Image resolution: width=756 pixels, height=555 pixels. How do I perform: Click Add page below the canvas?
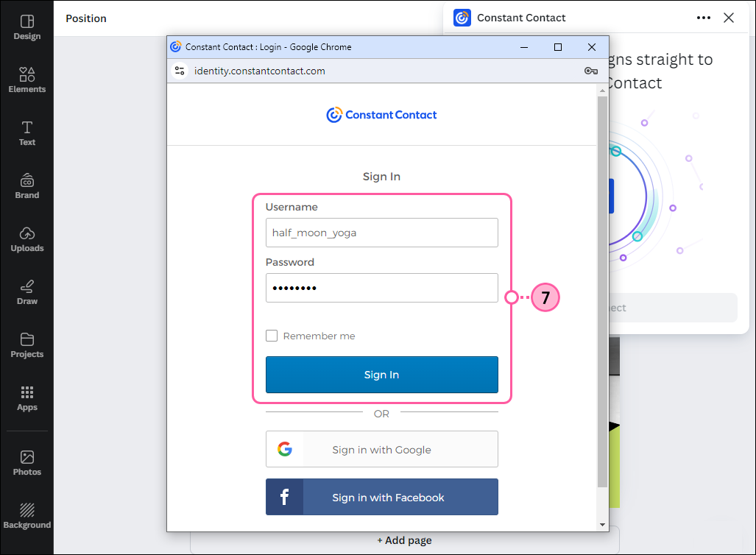point(404,540)
